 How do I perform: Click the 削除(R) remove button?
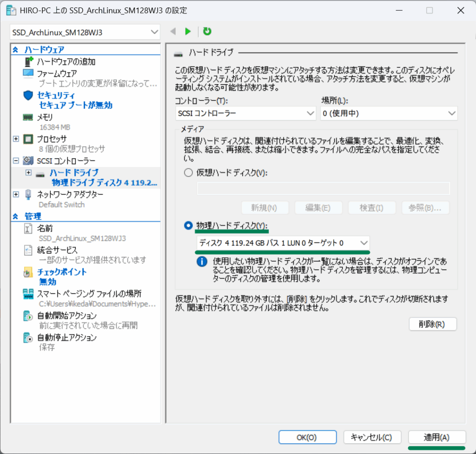[x=433, y=324]
